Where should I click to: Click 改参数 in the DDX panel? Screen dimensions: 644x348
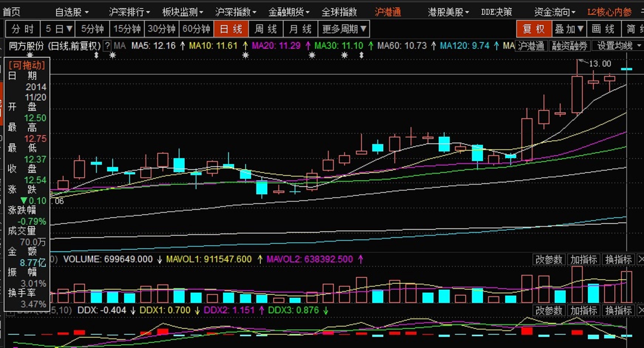[x=549, y=310]
